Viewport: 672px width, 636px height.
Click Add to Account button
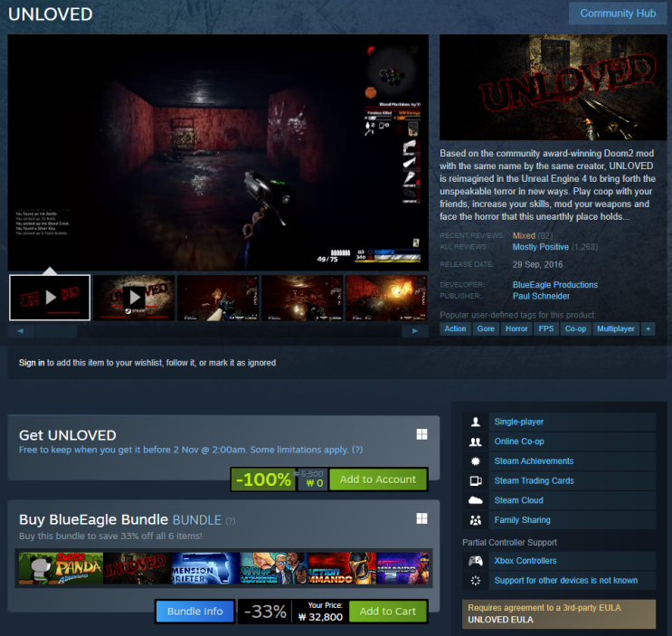coord(377,479)
